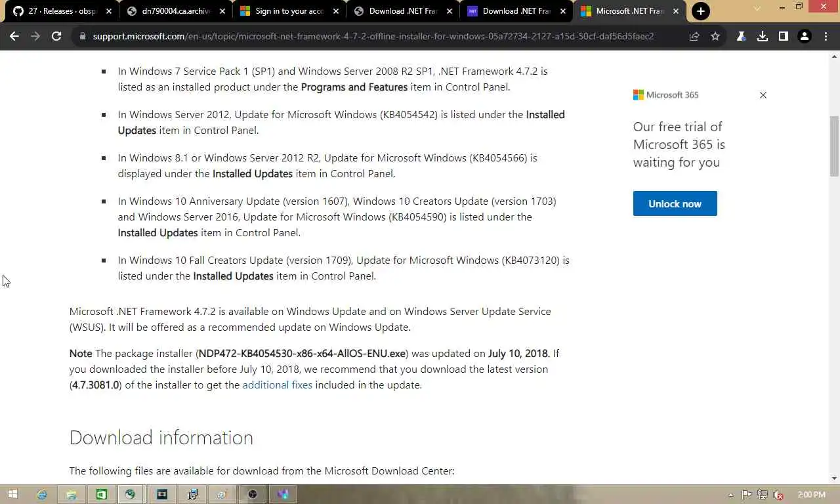The width and height of the screenshot is (840, 504).
Task: Open the installer setup taskbar icon
Action: (x=192, y=494)
